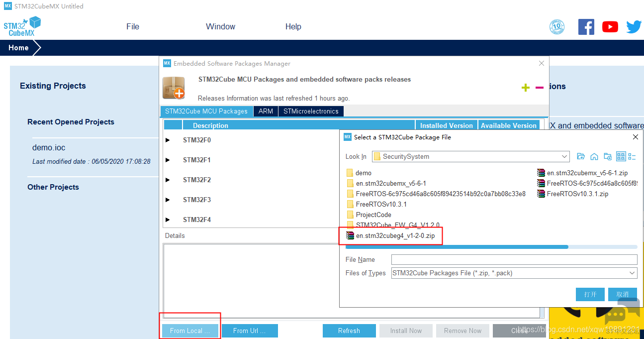
Task: Click the green plus expand-all icon
Action: point(526,88)
